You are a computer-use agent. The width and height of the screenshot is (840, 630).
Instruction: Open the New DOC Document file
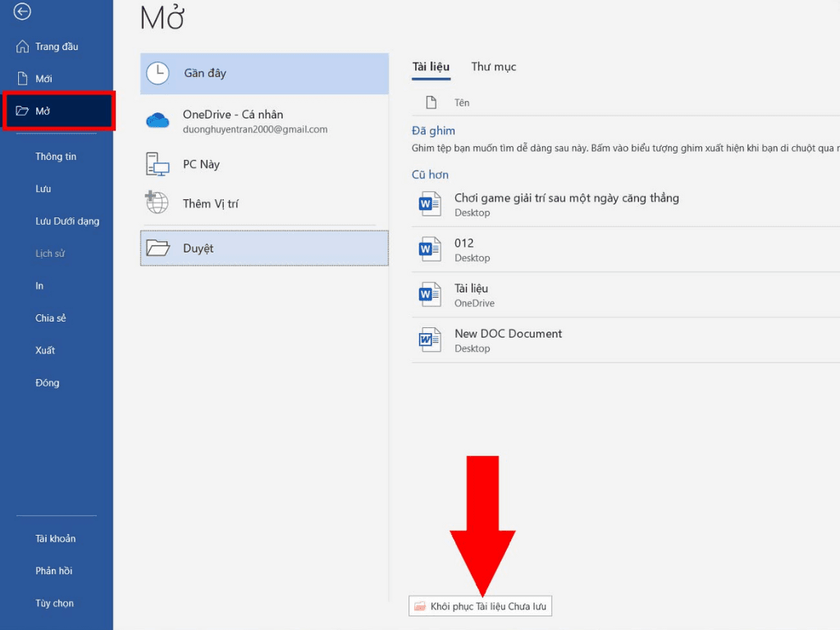508,334
